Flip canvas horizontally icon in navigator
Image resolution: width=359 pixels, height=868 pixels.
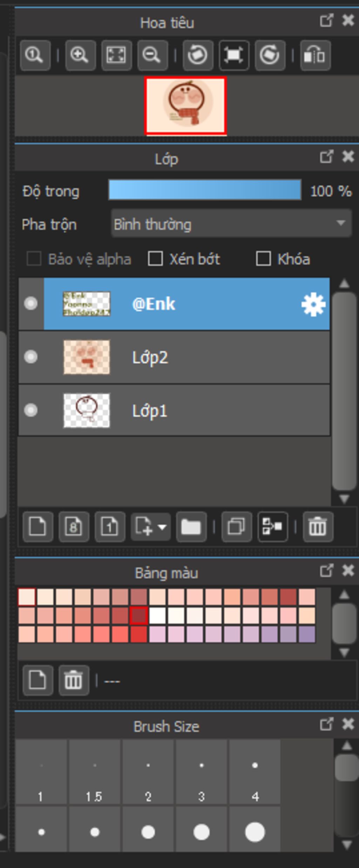pyautogui.click(x=315, y=55)
